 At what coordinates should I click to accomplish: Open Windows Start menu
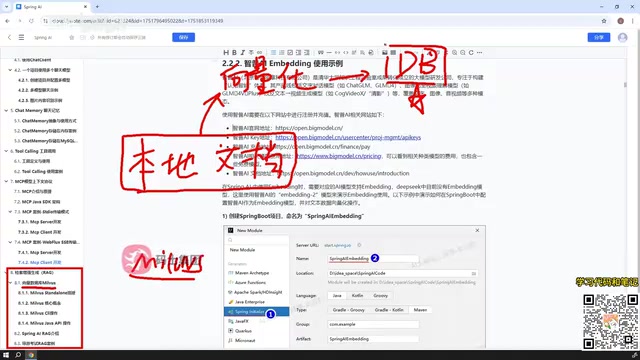[6, 355]
